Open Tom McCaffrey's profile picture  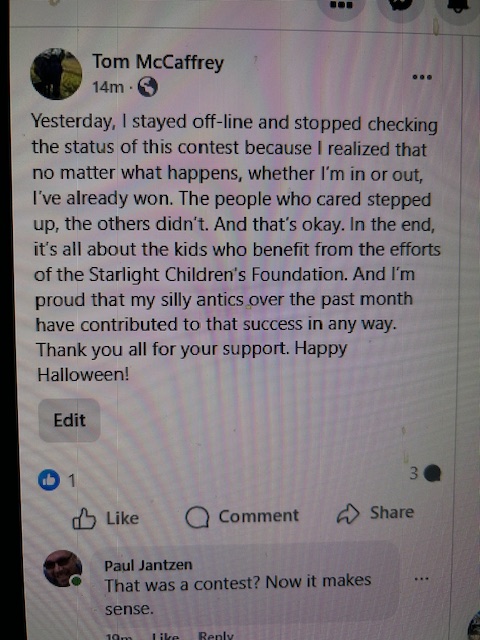[x=56, y=74]
